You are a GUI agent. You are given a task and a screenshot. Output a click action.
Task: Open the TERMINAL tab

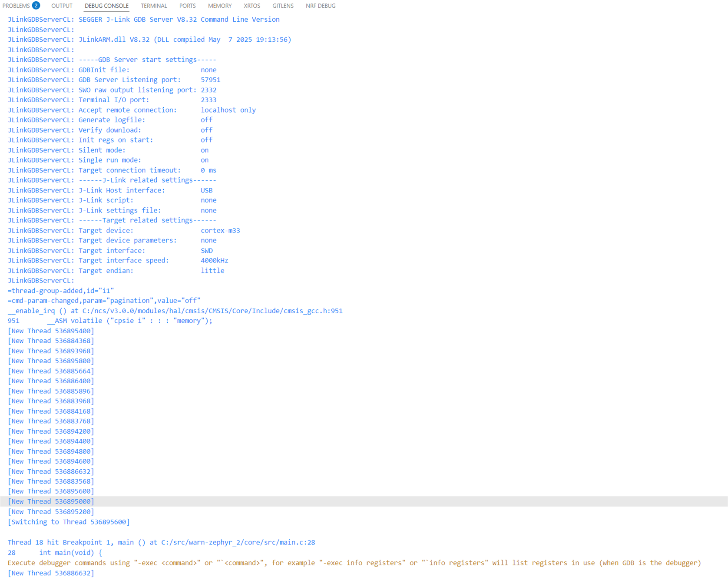coord(154,6)
